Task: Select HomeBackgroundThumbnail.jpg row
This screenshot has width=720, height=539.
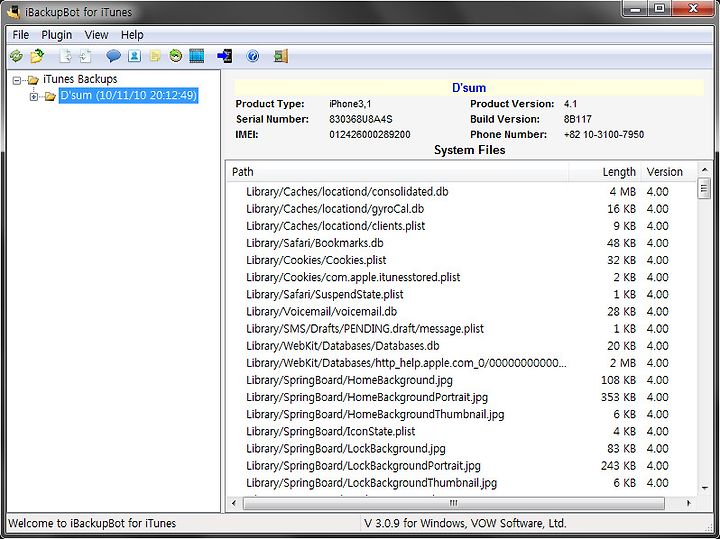Action: (x=461, y=415)
